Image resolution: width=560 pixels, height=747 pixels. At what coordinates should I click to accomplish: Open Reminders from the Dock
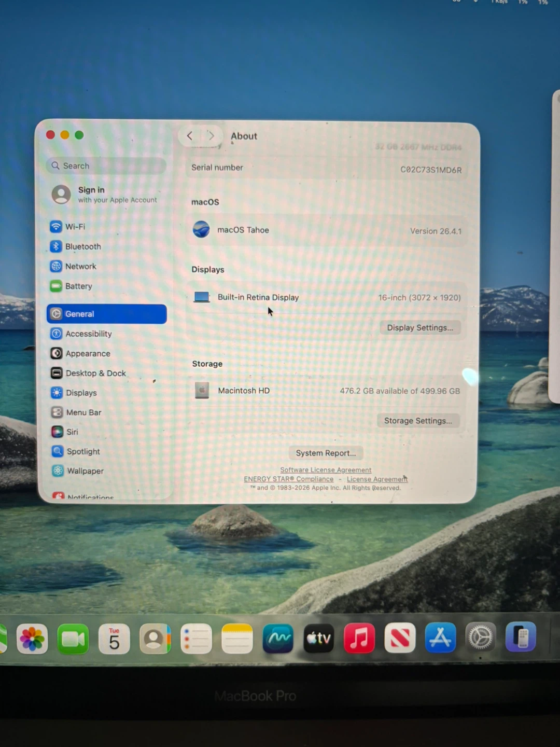tap(196, 639)
